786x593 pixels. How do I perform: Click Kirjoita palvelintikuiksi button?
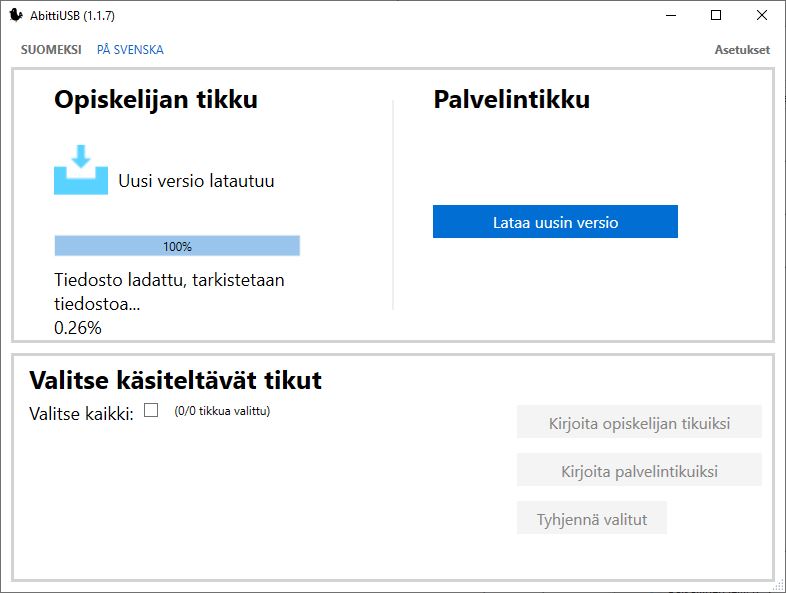(x=639, y=471)
